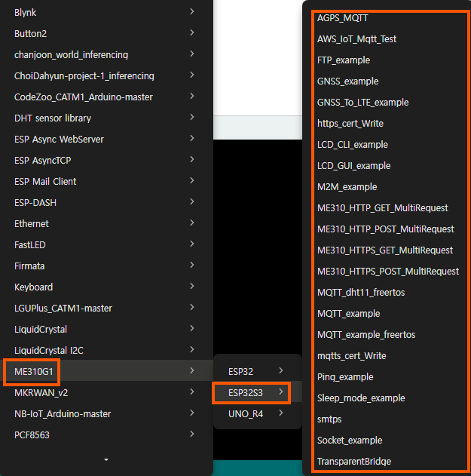
Task: Click the chevron arrow beside ESP-DASH
Action: click(x=191, y=201)
